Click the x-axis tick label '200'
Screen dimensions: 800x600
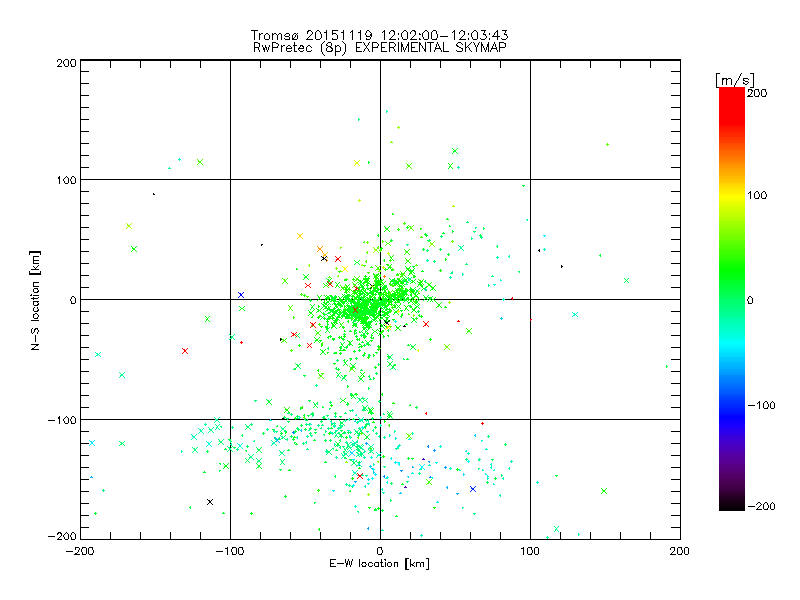coord(680,551)
